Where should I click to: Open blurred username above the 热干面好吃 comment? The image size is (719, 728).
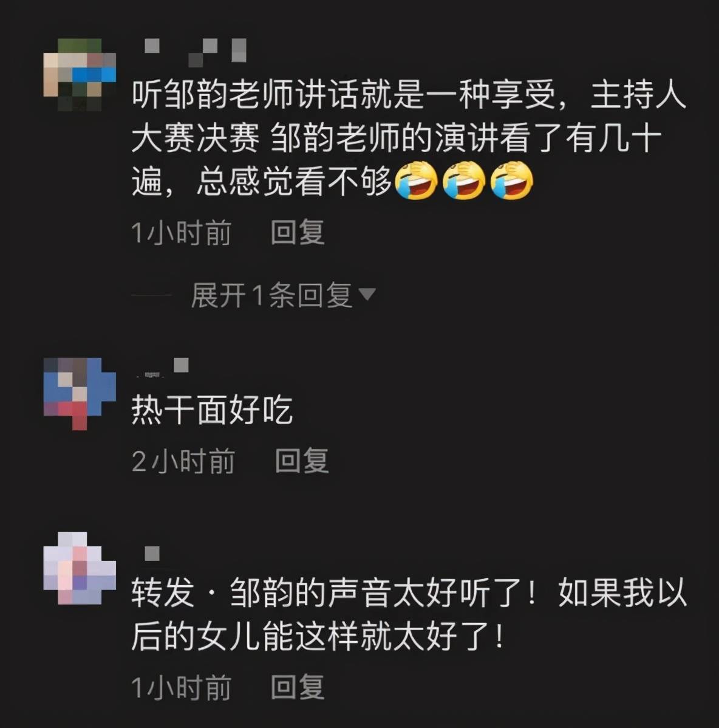(162, 366)
